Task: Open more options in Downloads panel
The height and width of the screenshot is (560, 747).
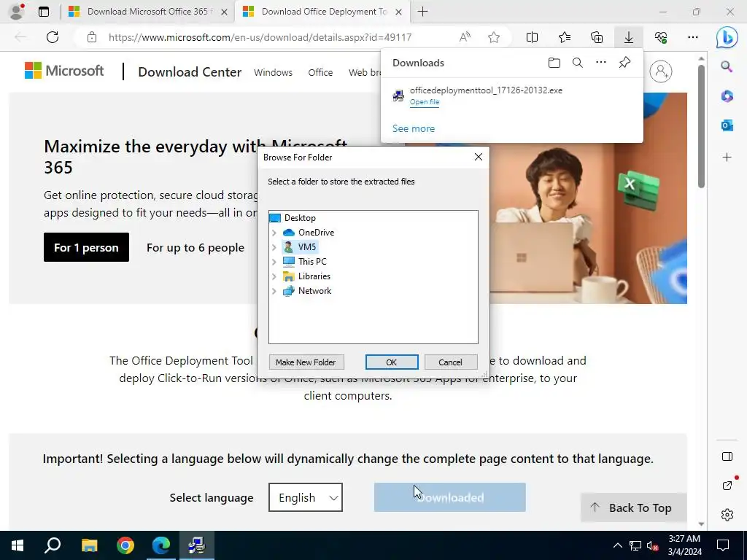Action: point(601,63)
